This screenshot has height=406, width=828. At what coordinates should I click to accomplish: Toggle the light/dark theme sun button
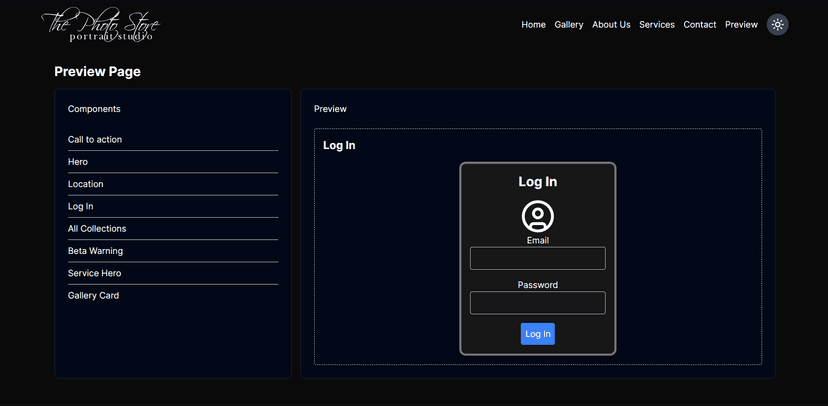(777, 25)
